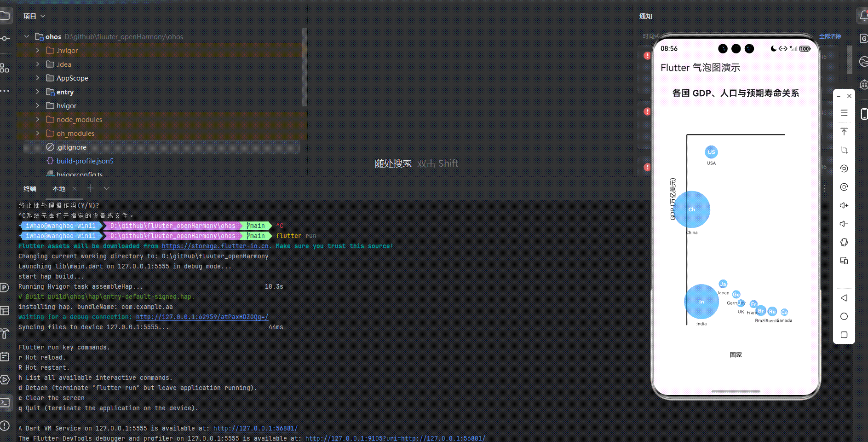Tap the emulator Home circle button
Viewport: 868px width, 442px height.
click(844, 316)
